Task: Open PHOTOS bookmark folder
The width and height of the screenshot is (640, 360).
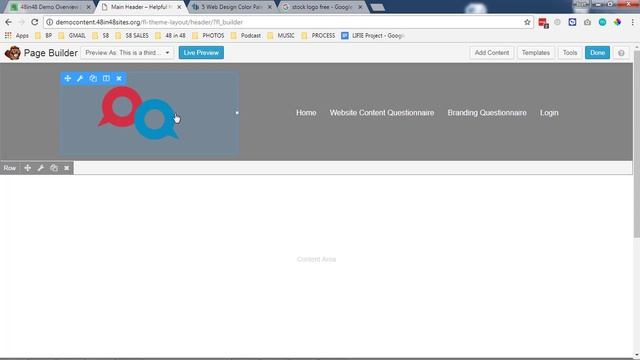Action: coord(208,36)
